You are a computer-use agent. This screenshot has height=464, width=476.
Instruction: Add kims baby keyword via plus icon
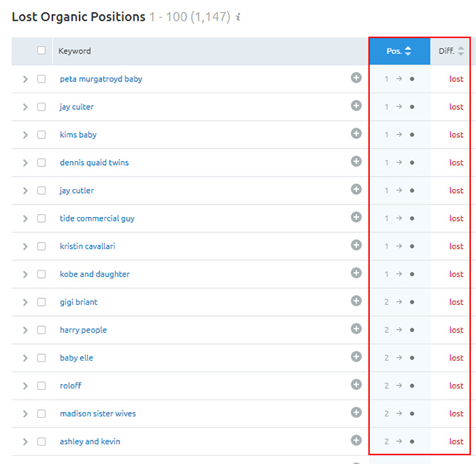(356, 133)
